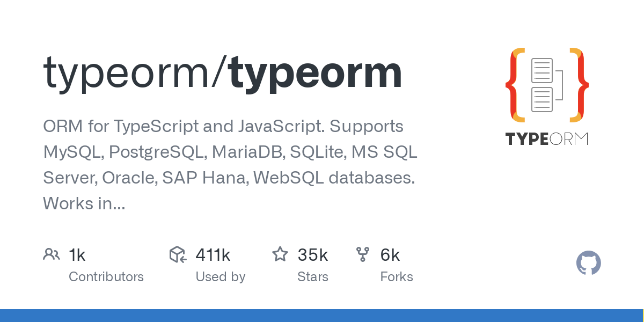Click the TYPEORM wordmark under the logo
The image size is (644, 322).
tap(547, 139)
